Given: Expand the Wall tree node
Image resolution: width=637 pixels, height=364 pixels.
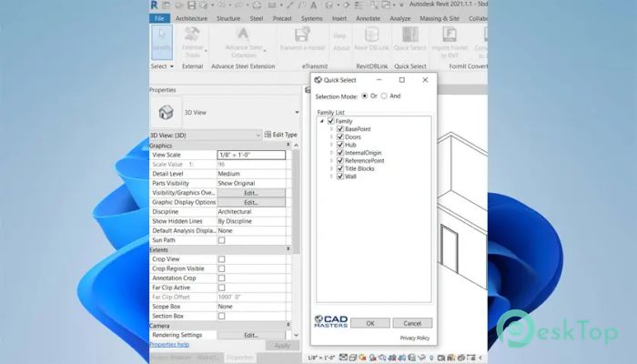Looking at the screenshot, I should coord(331,177).
